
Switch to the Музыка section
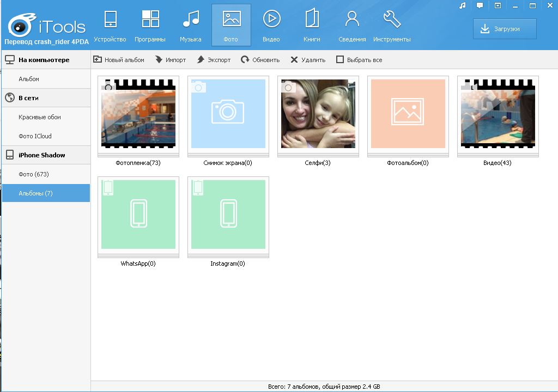tap(190, 26)
